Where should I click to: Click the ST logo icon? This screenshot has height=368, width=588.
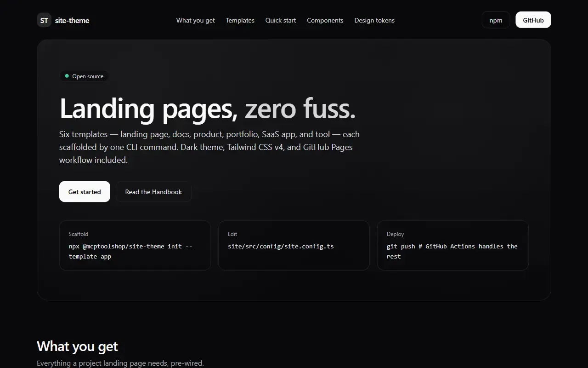click(x=44, y=20)
